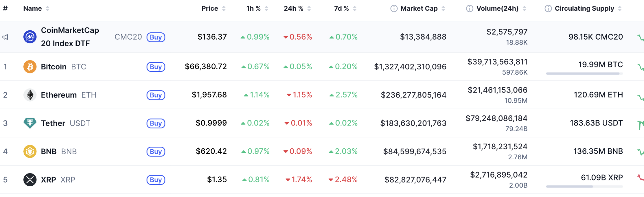This screenshot has width=644, height=197.
Task: Click Bitcoin's circulating supply progress bar
Action: [x=584, y=74]
